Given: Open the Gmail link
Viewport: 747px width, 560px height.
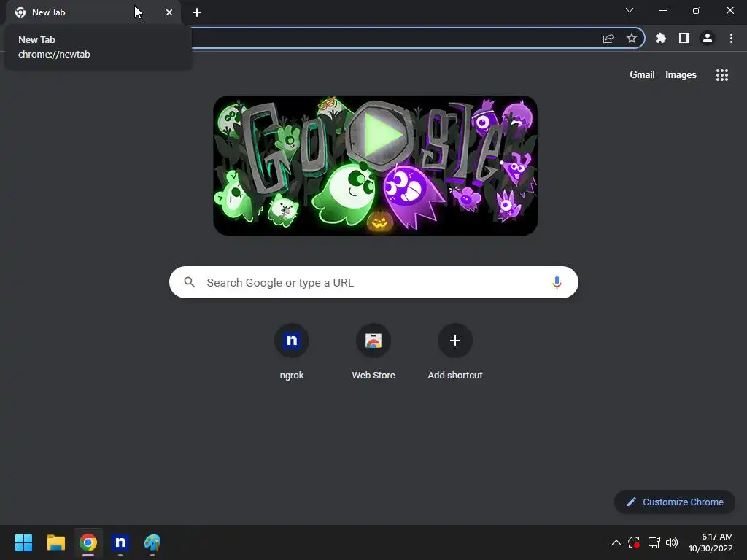Looking at the screenshot, I should (x=642, y=75).
